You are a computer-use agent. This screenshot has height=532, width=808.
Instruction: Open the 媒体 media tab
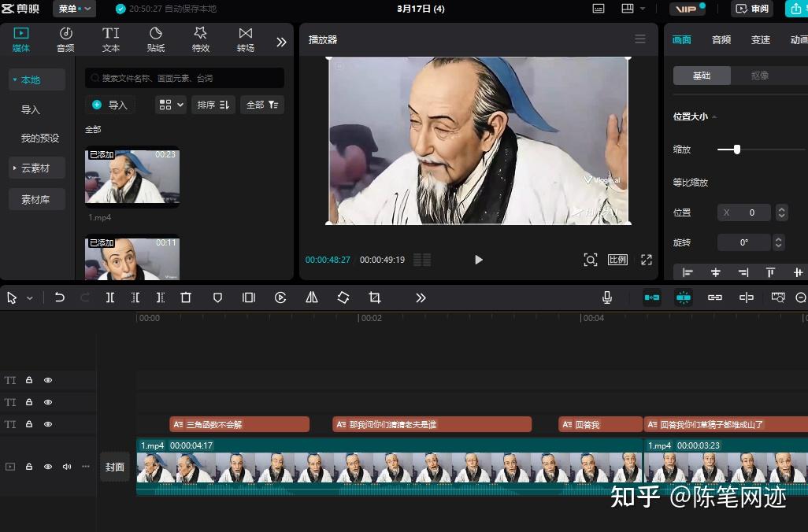[21, 39]
